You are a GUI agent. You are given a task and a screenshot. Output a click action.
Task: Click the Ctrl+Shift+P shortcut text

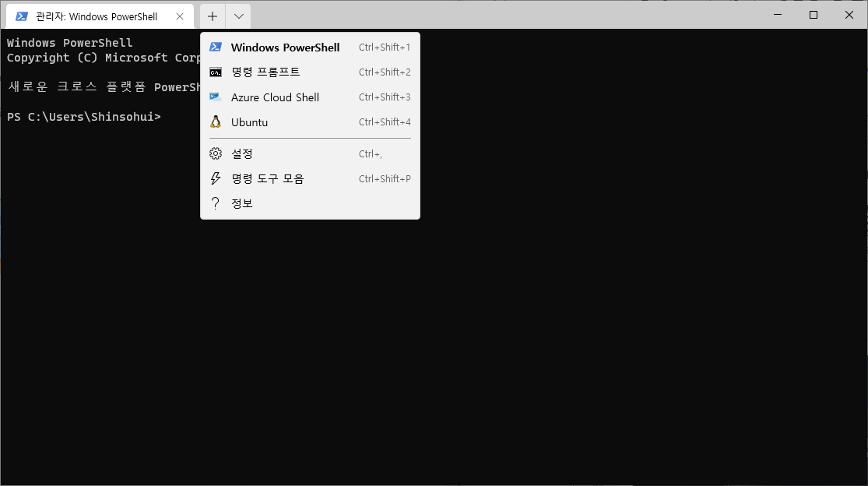tap(385, 179)
